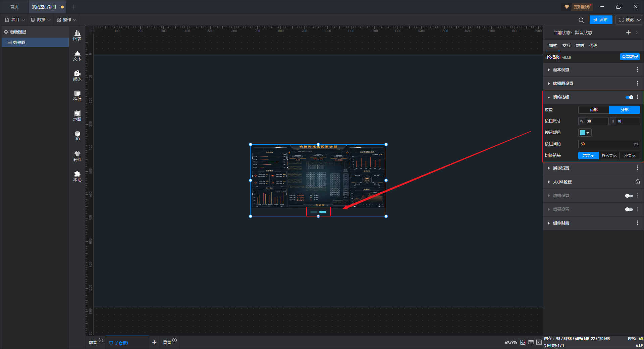Open the 操作 dropdown menu
Viewport: 644px width, 349px height.
click(x=66, y=20)
